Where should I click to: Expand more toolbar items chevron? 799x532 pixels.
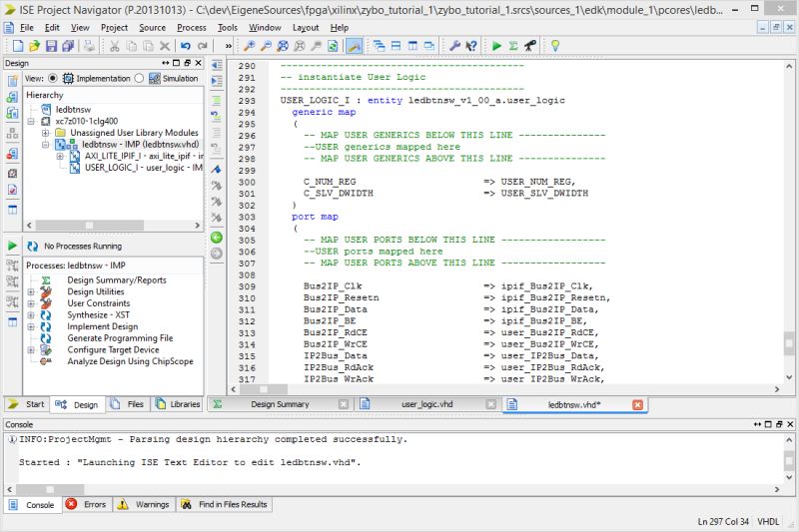pos(229,46)
